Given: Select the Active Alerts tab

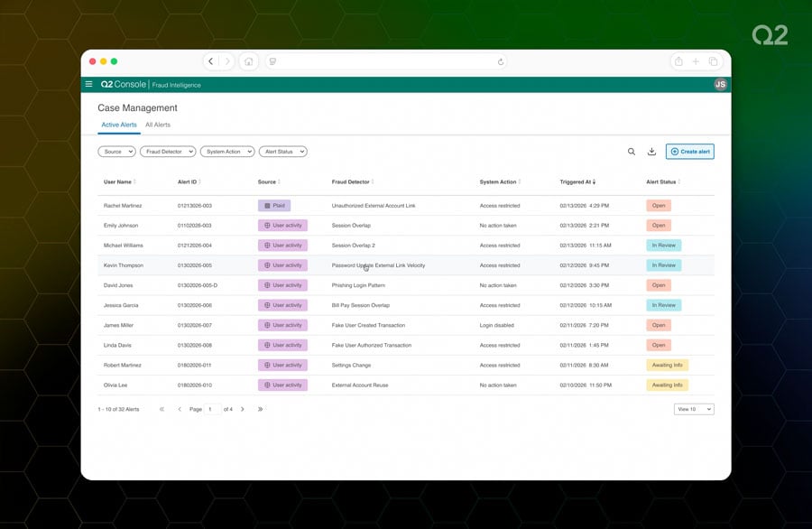Looking at the screenshot, I should pyautogui.click(x=119, y=125).
